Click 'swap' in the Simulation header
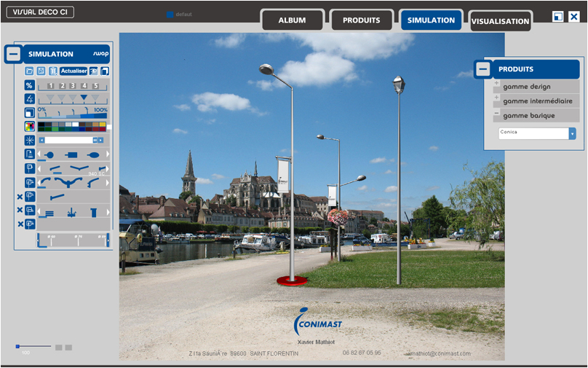588x368 pixels. (x=100, y=54)
